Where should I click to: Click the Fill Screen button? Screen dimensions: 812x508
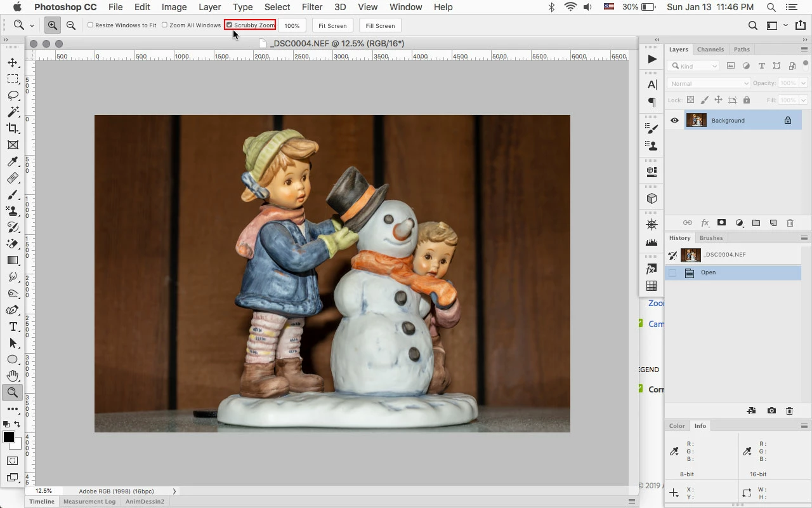pos(380,25)
